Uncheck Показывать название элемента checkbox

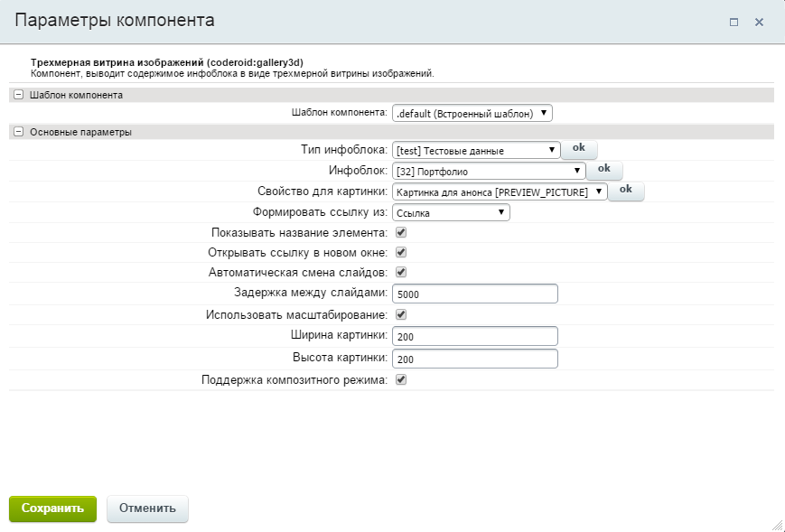(401, 233)
